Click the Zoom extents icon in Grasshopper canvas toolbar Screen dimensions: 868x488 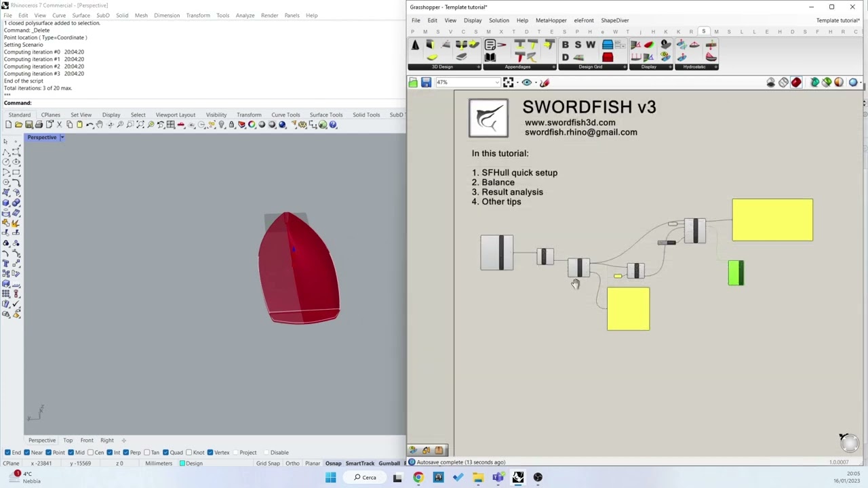coord(508,83)
